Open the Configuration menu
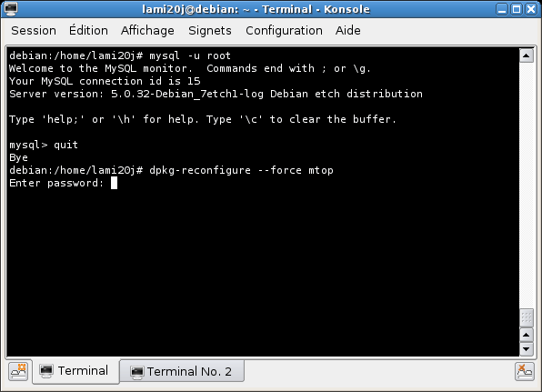 [x=284, y=30]
